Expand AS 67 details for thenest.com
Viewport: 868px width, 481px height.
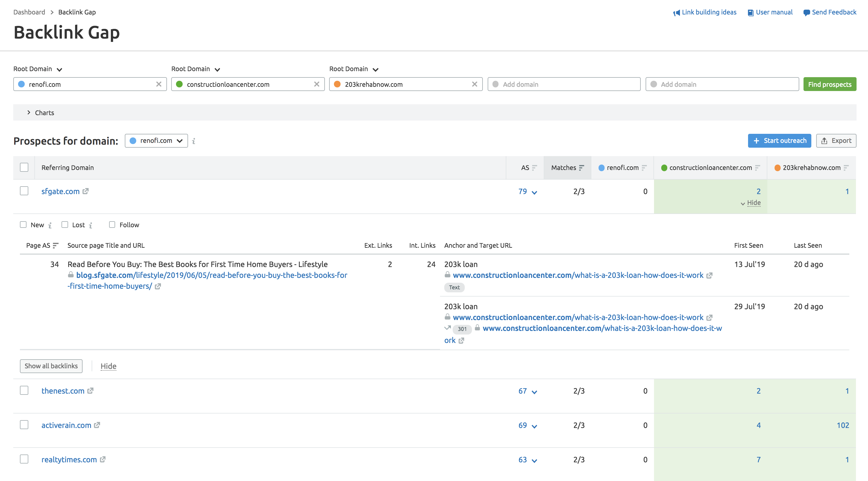pyautogui.click(x=534, y=392)
